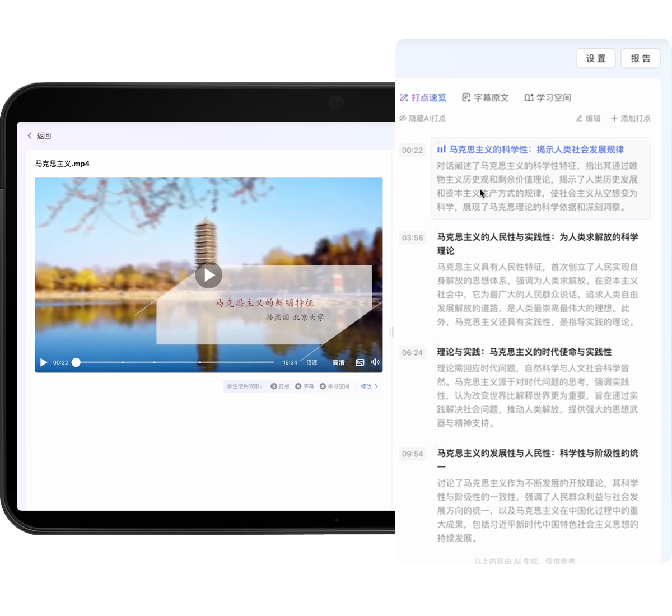
Task: Select title 马克思主义的发展性与人民性
Action: [538, 459]
